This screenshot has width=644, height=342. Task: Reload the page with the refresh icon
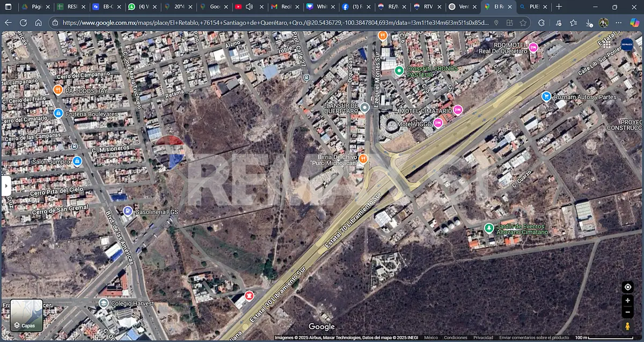(x=23, y=23)
